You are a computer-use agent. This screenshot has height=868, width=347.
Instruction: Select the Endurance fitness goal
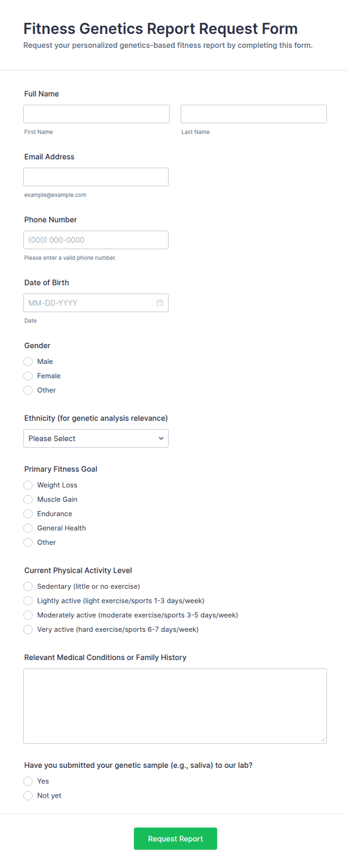pyautogui.click(x=28, y=513)
